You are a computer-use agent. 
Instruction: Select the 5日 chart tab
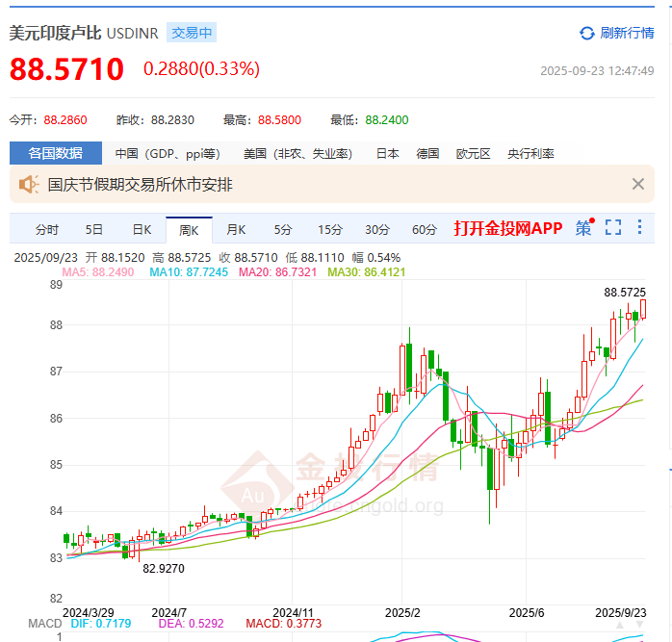(x=93, y=229)
